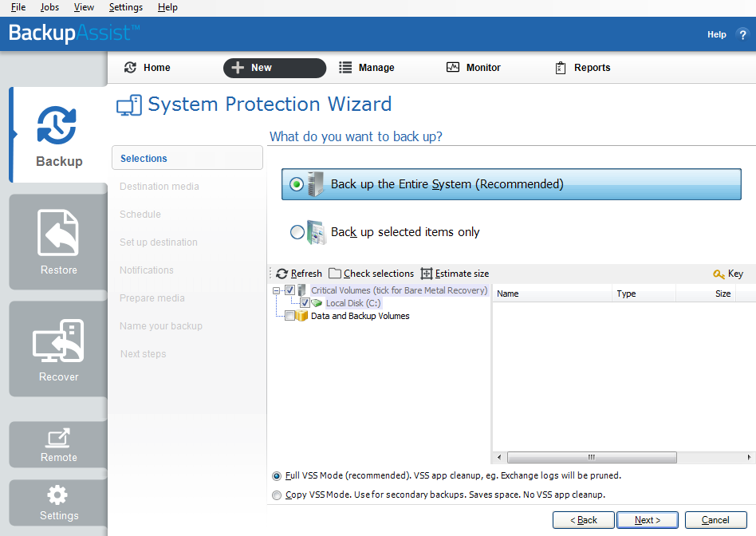The image size is (756, 536).
Task: Select the Data and Backup Volumes row
Action: coord(360,316)
